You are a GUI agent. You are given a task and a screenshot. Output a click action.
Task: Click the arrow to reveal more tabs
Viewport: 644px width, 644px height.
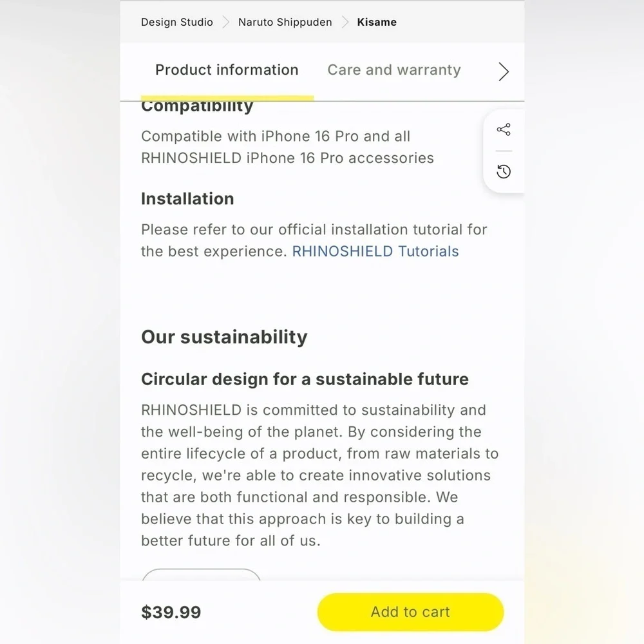[504, 71]
